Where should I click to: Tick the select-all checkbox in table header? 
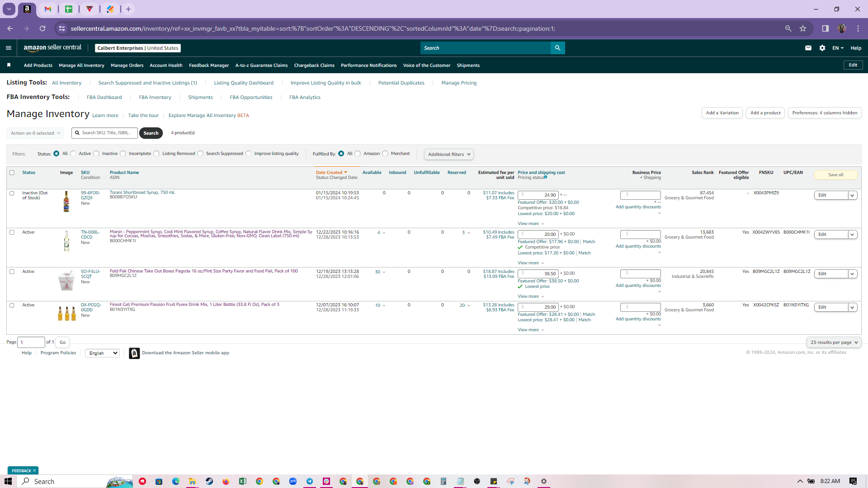point(12,173)
